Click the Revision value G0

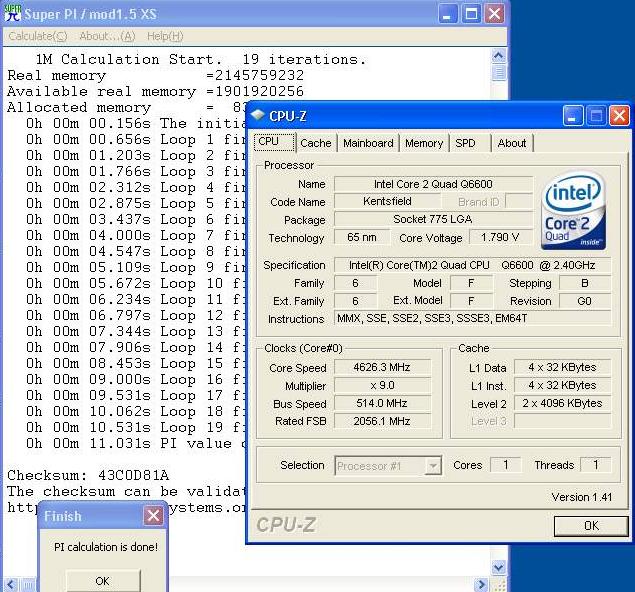pyautogui.click(x=584, y=301)
